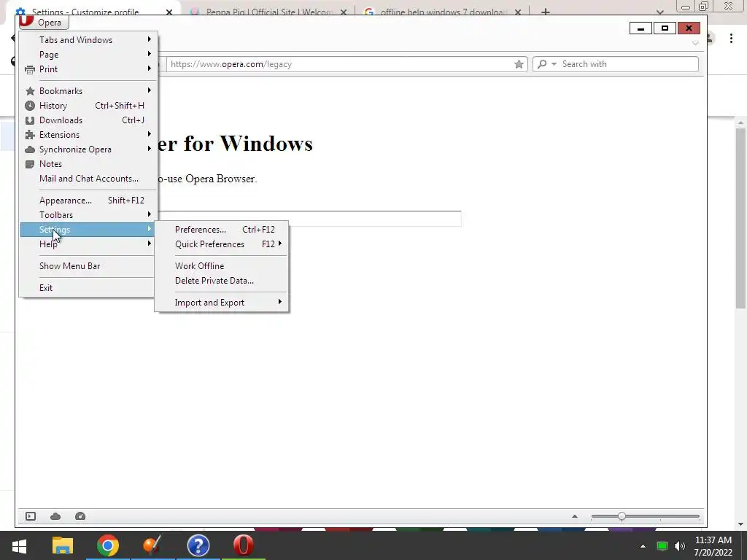Open the Page submenu

(88, 54)
